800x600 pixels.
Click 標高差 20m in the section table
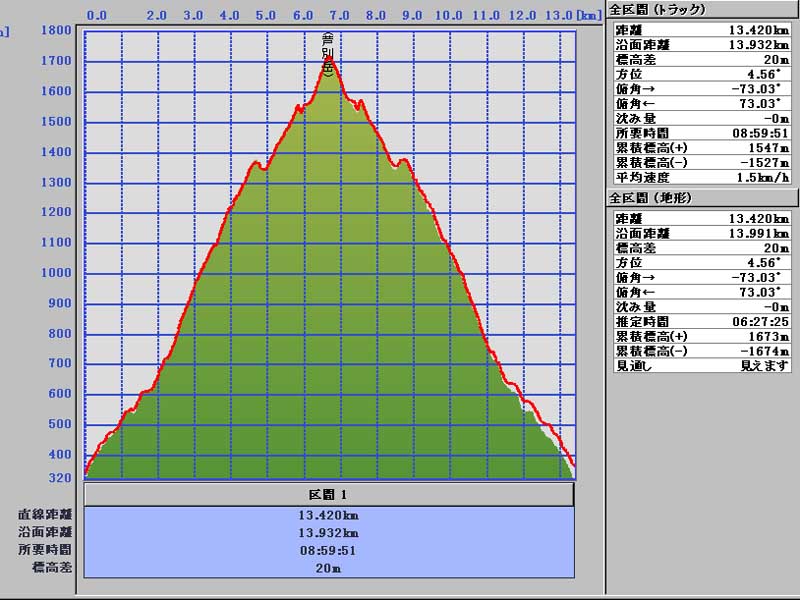(x=329, y=567)
